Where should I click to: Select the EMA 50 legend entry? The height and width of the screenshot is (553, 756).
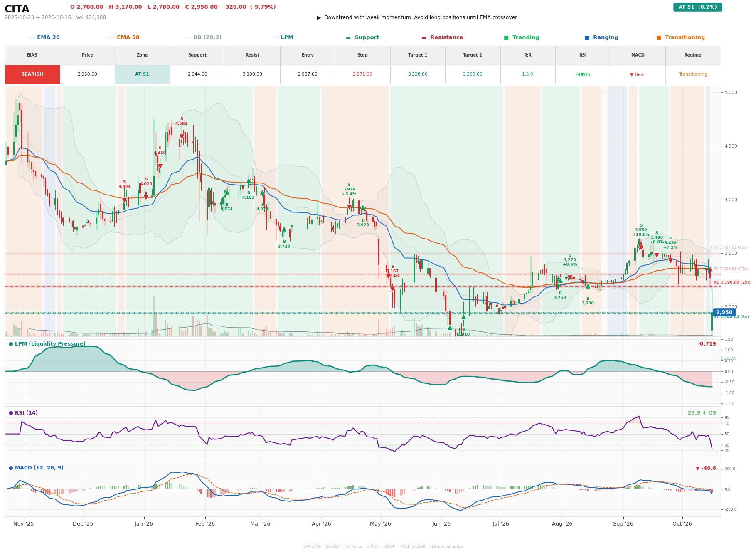pyautogui.click(x=124, y=37)
